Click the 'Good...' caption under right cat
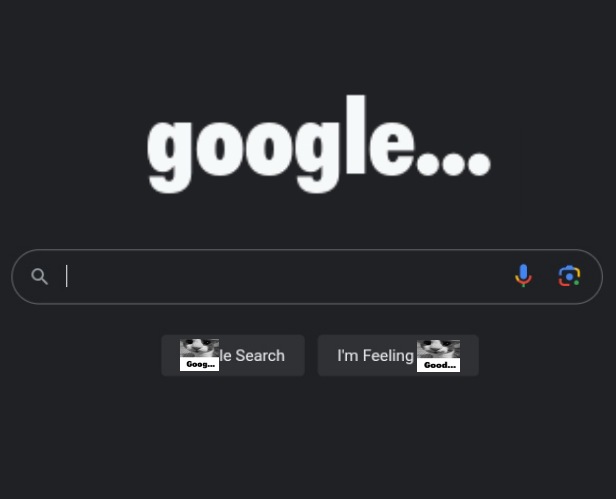 (440, 365)
